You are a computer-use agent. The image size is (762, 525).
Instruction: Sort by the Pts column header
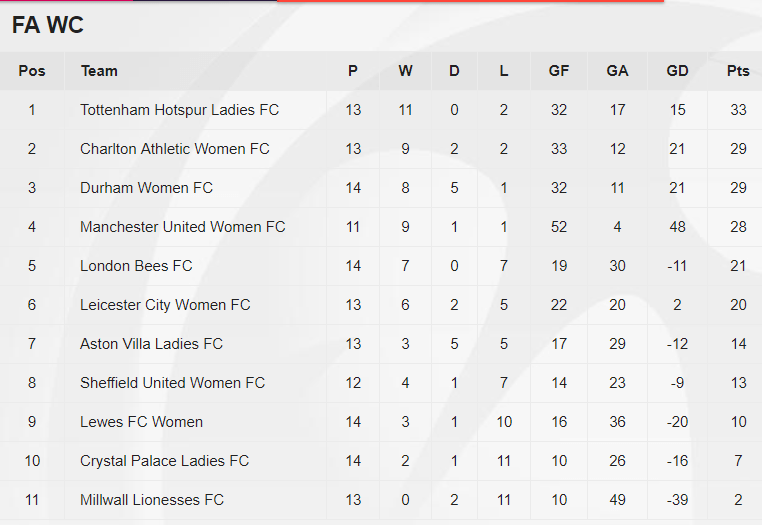click(738, 71)
